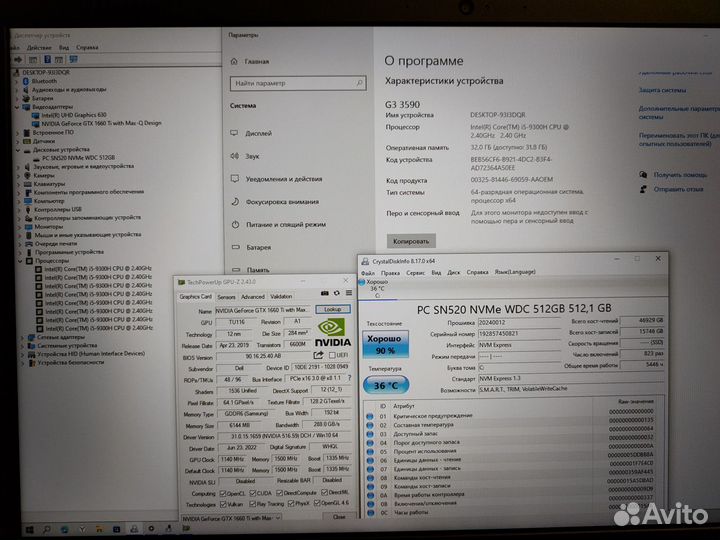Open Действие menu in Device Manager
The height and width of the screenshot is (540, 720).
pyautogui.click(x=39, y=47)
